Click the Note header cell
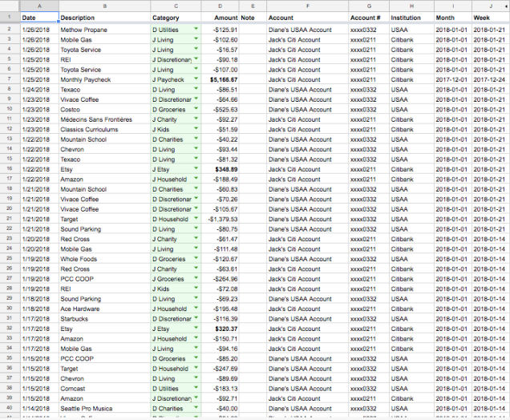 click(253, 18)
